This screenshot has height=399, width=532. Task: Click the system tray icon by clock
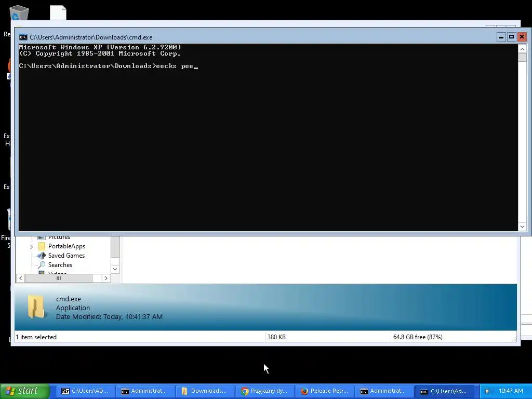[487, 391]
